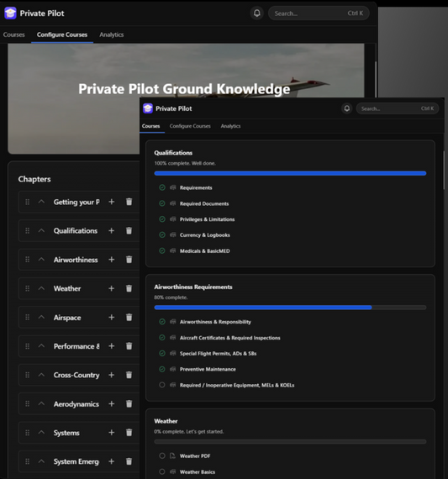Open the Currency & Logbooks lesson
The width and height of the screenshot is (448, 479).
click(205, 235)
